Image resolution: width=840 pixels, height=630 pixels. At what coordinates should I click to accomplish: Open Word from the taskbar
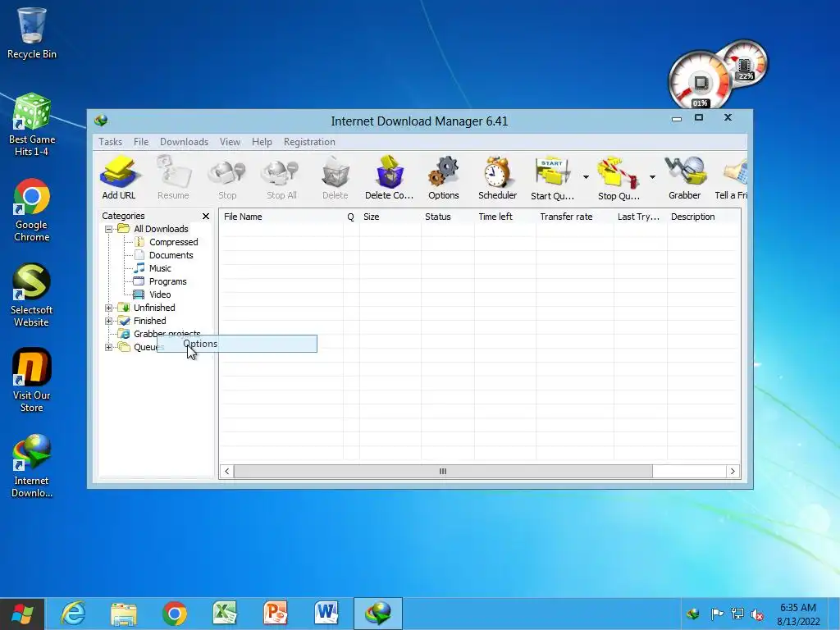click(x=326, y=614)
